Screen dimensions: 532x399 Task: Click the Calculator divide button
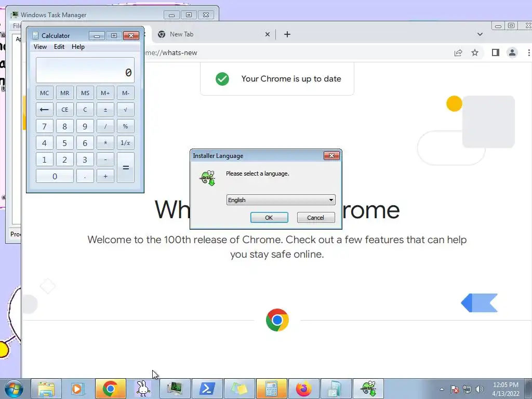pyautogui.click(x=105, y=126)
